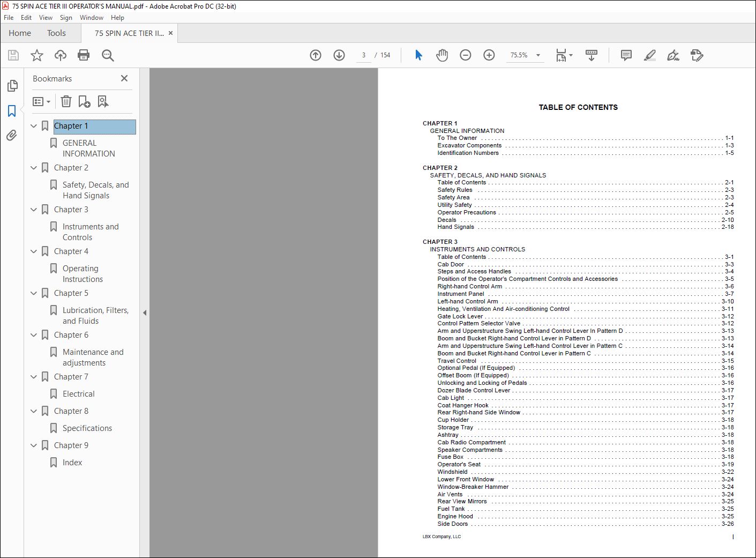Open page thumbnails panel
Screen dimensions: 756x558
(x=12, y=86)
